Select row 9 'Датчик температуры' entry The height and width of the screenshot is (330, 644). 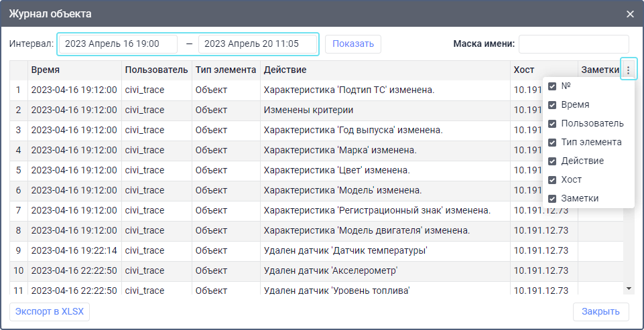pos(345,251)
